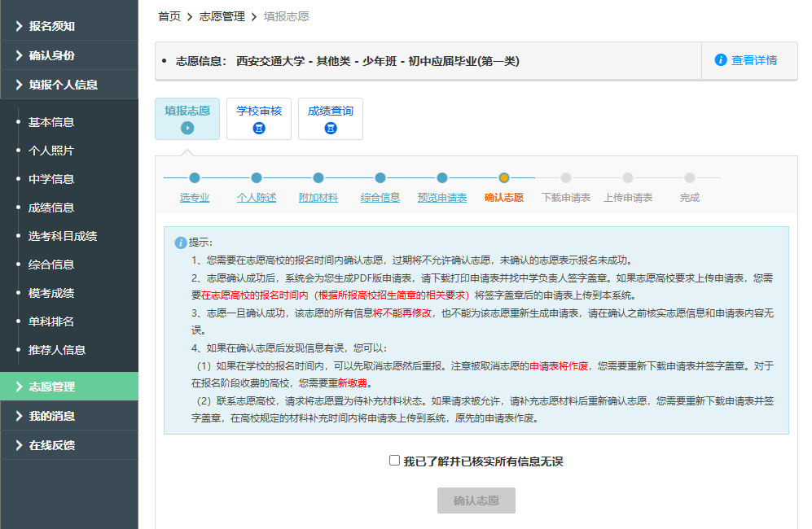This screenshot has width=812, height=529.
Task: Click the orange 确认志愿 step circle
Action: pos(504,177)
